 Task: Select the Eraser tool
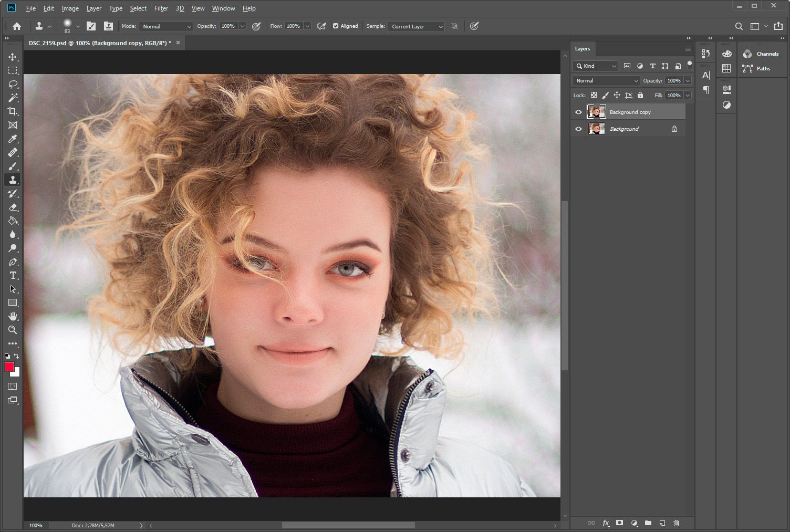pos(13,207)
